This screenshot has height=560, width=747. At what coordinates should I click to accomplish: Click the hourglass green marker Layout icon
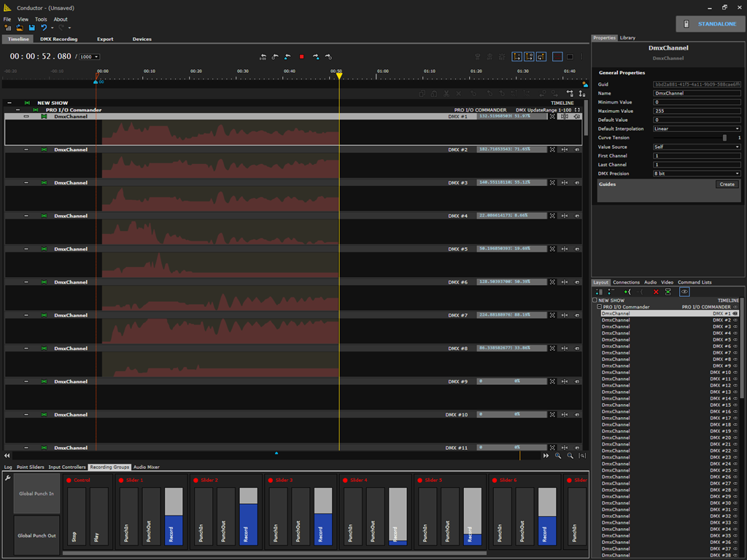(x=668, y=292)
